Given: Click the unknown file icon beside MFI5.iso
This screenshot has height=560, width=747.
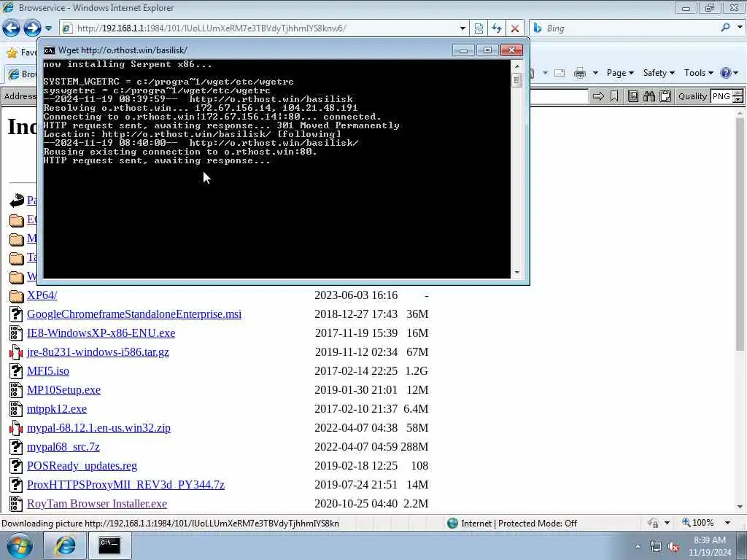Looking at the screenshot, I should click(16, 371).
